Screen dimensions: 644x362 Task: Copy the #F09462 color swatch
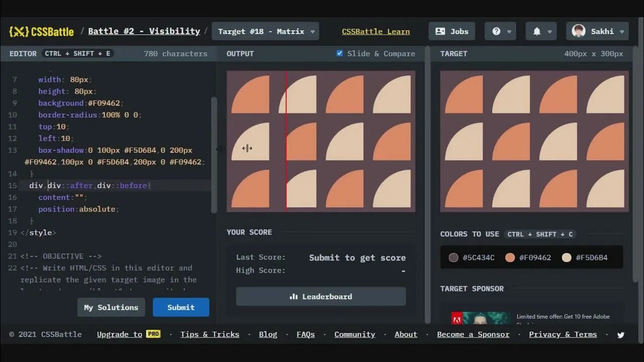coord(528,257)
